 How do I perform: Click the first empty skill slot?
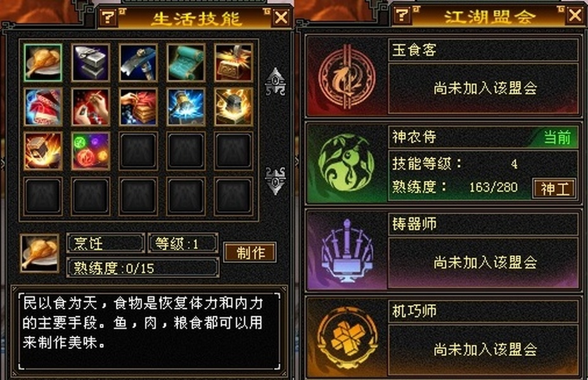(138, 151)
